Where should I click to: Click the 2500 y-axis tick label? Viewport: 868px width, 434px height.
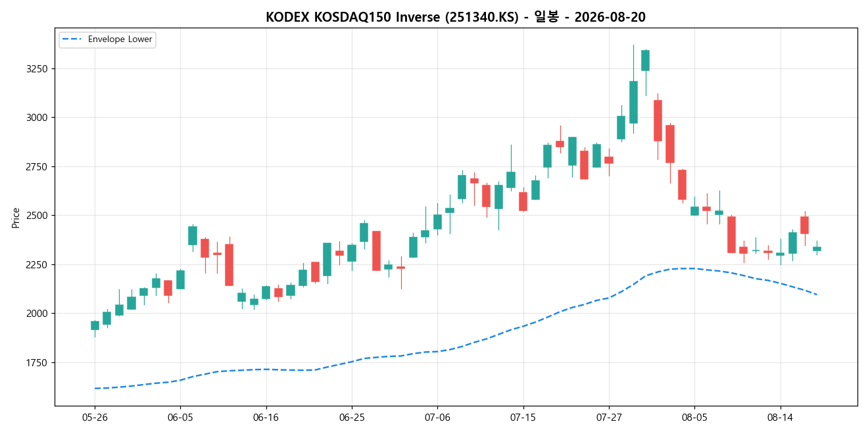point(37,216)
